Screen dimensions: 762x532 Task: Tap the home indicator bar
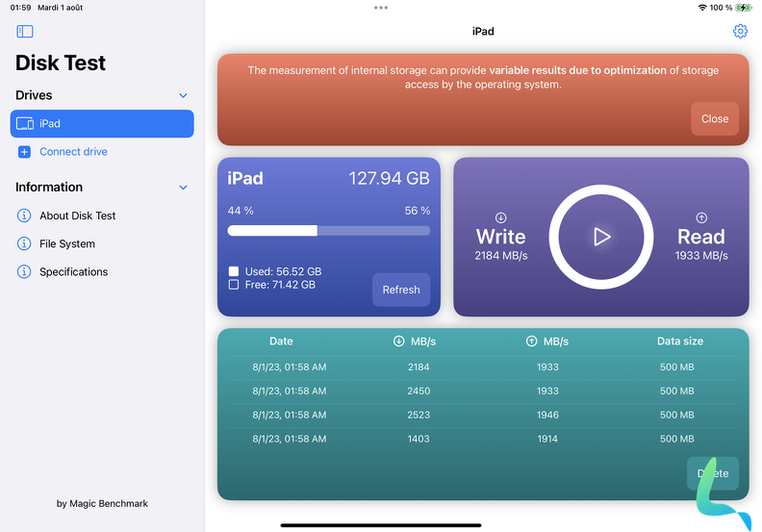click(x=381, y=525)
